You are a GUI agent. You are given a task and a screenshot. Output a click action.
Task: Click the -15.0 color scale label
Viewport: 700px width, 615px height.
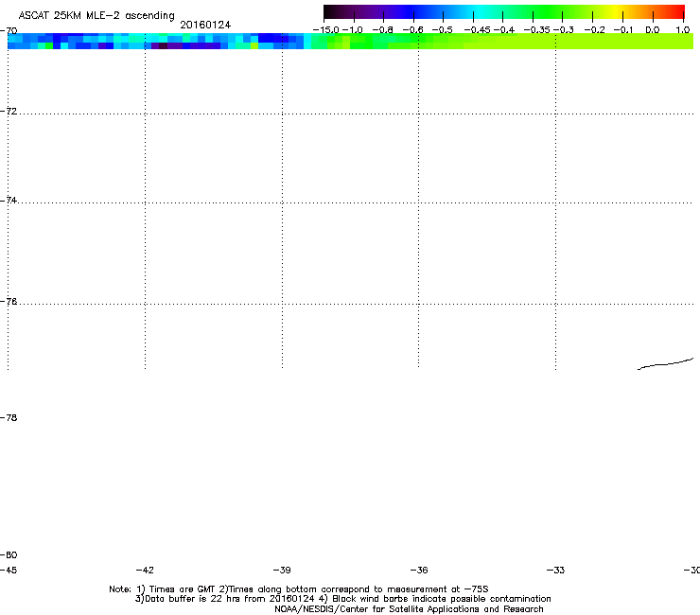pos(326,30)
